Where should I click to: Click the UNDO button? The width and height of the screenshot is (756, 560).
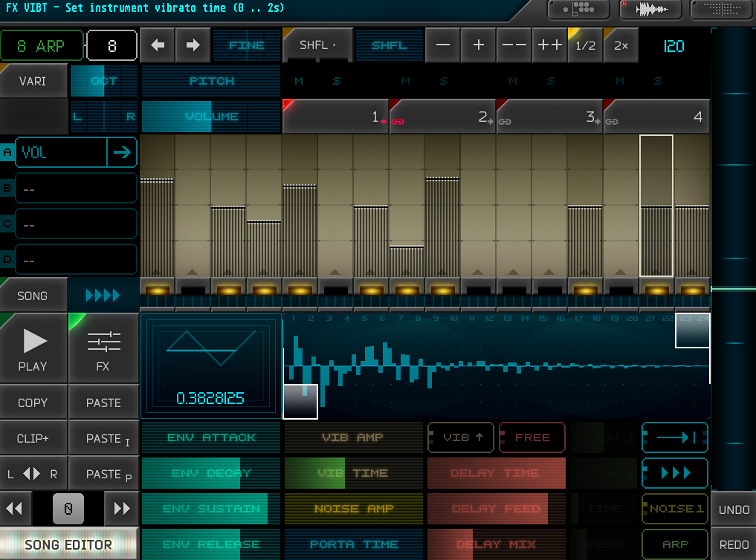734,509
